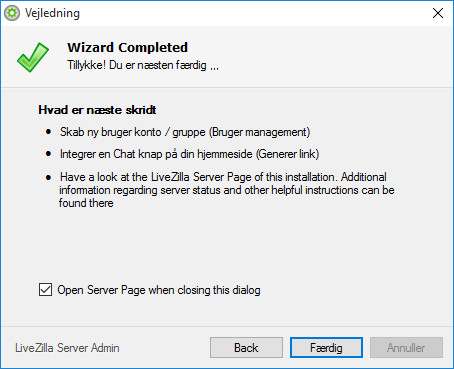Select the 'Skab ny bruger konto / gruppe' item

pos(185,132)
